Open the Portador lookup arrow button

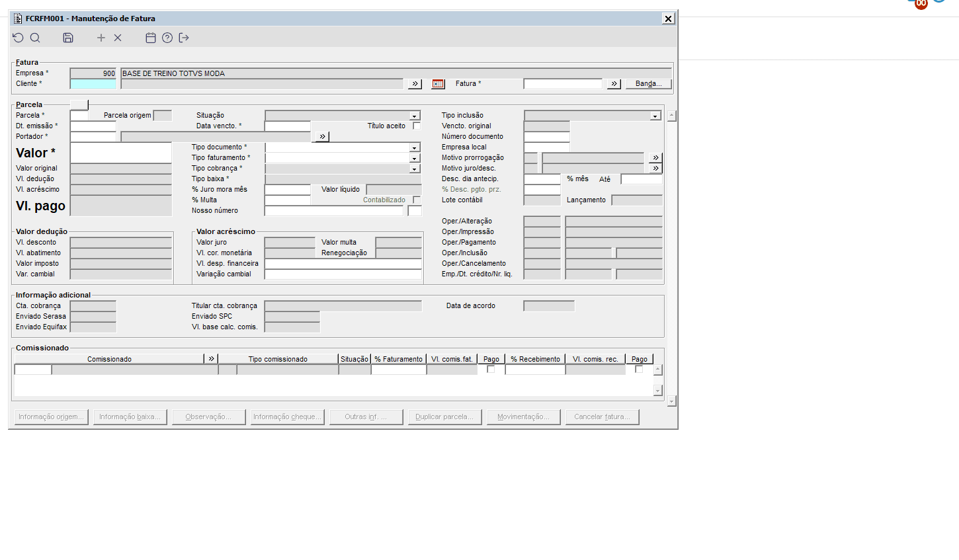[x=322, y=137]
